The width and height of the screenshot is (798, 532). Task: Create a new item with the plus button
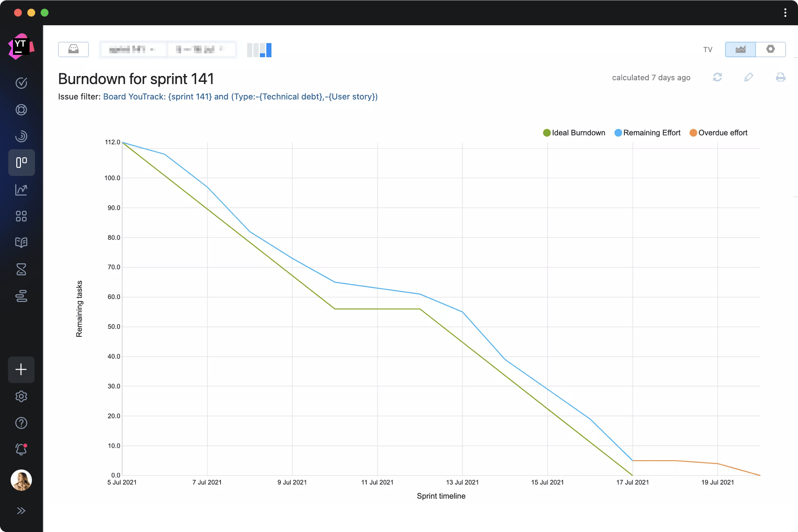[x=21, y=369]
